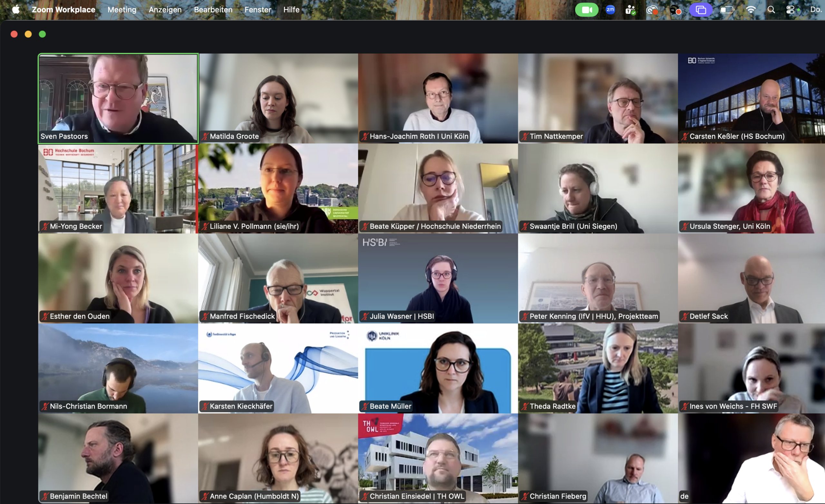Click muted mic icon beside Carsten Keßler
Image resolution: width=825 pixels, height=504 pixels.
[685, 136]
